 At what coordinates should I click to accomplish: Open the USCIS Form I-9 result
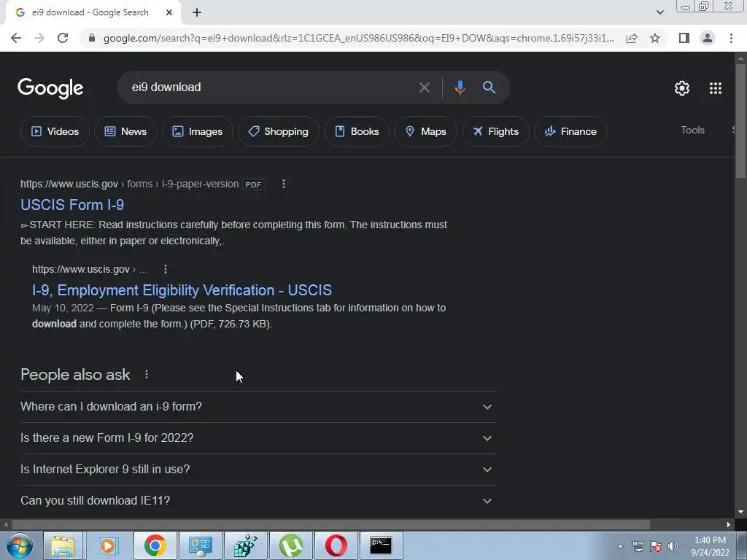(72, 205)
